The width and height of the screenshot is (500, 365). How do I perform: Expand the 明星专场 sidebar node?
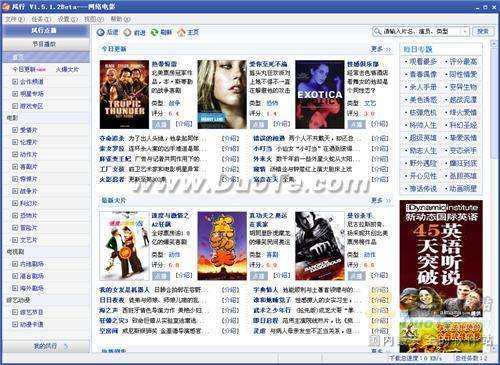pyautogui.click(x=15, y=94)
